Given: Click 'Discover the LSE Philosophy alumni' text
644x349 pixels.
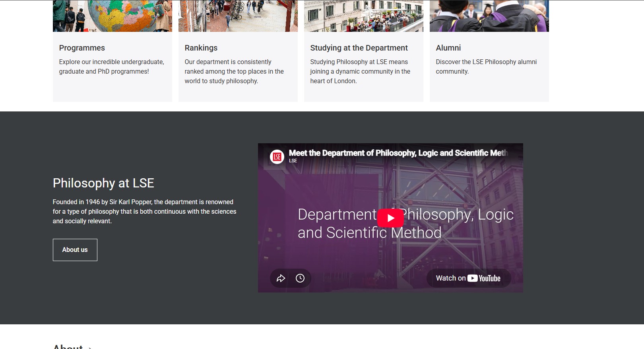Looking at the screenshot, I should 486,67.
